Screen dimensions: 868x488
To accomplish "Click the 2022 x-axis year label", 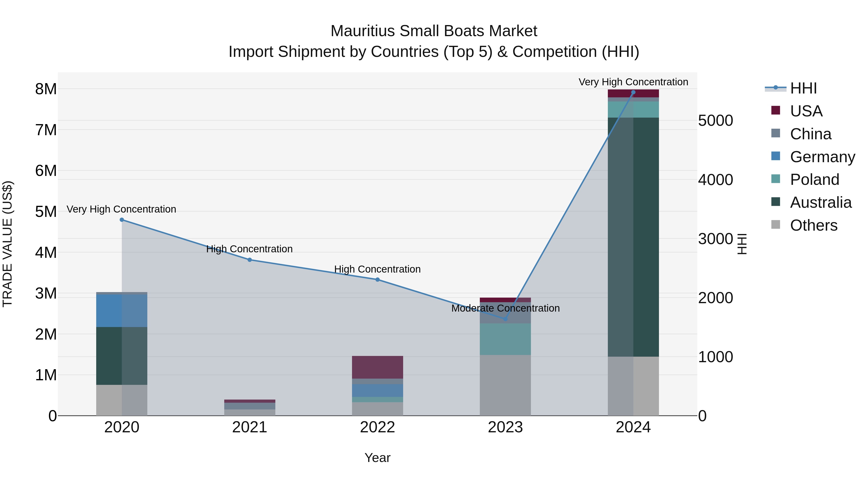I will click(x=377, y=427).
